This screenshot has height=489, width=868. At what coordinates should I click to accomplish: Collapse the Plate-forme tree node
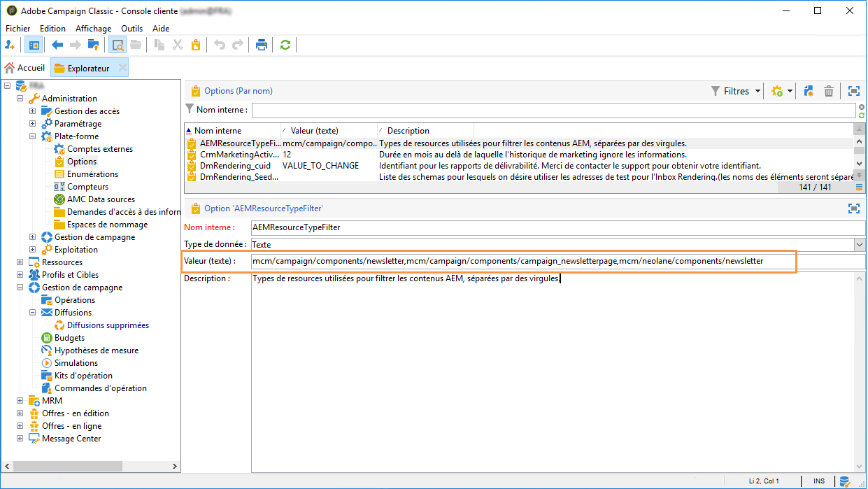tap(33, 136)
